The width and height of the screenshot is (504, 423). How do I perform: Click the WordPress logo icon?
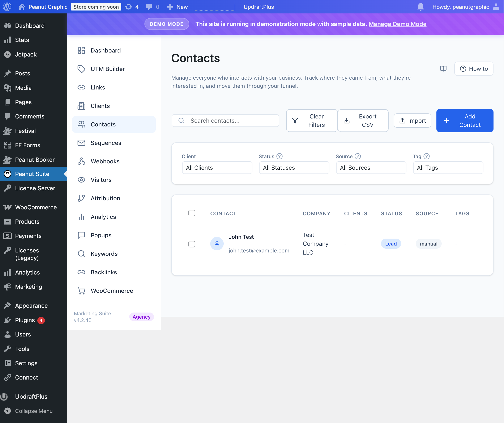7,7
